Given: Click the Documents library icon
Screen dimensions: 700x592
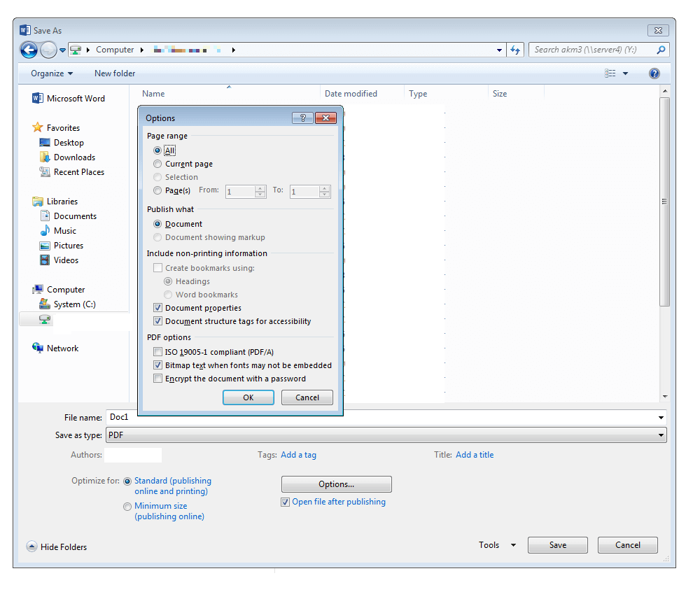Looking at the screenshot, I should click(x=45, y=216).
